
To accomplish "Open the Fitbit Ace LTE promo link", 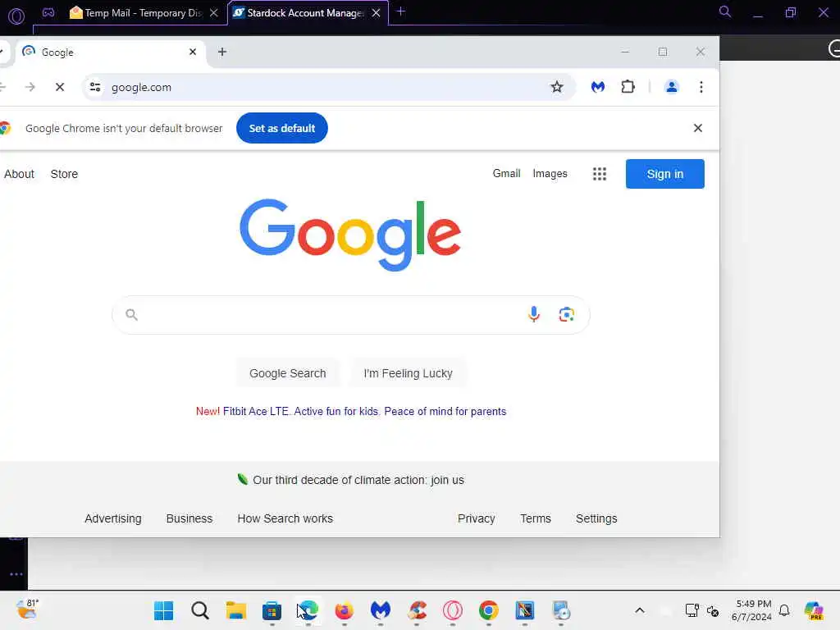I will [x=364, y=412].
